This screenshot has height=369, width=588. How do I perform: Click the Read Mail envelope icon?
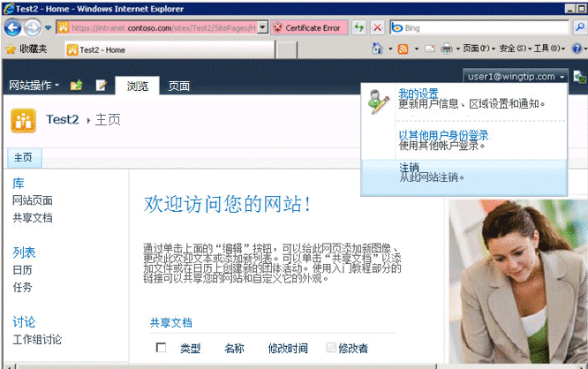(430, 49)
